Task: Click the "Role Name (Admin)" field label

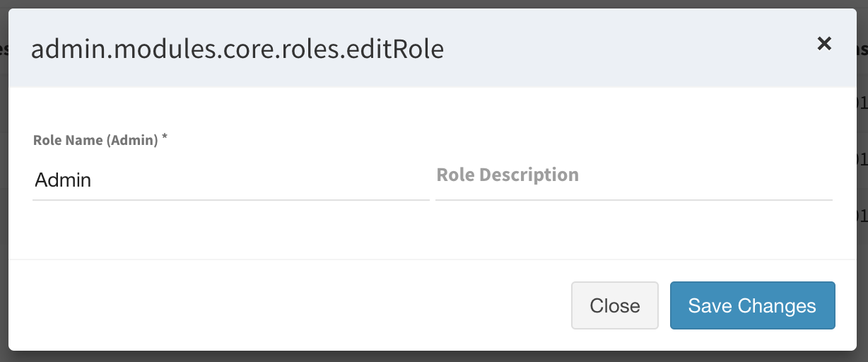Action: pos(95,140)
